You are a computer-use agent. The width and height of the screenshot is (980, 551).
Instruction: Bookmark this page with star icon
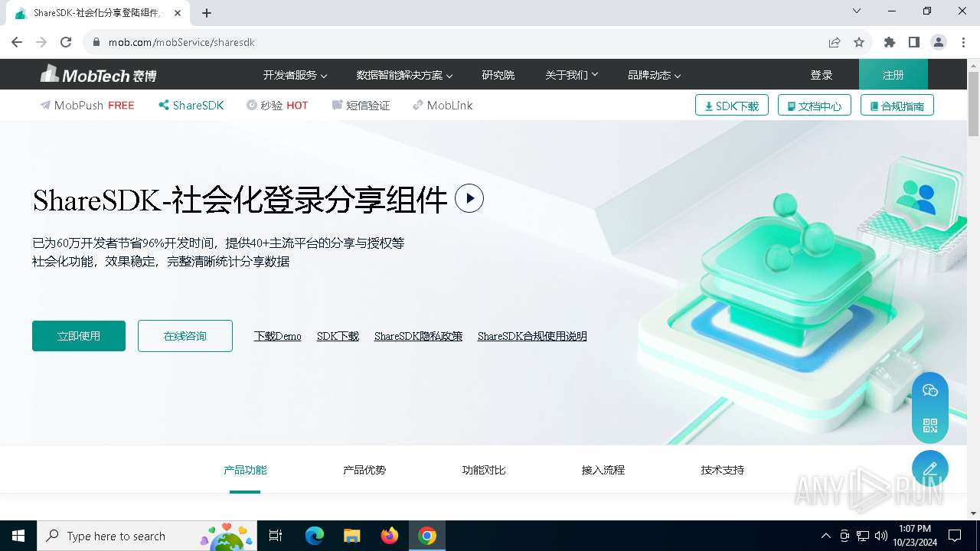859,42
